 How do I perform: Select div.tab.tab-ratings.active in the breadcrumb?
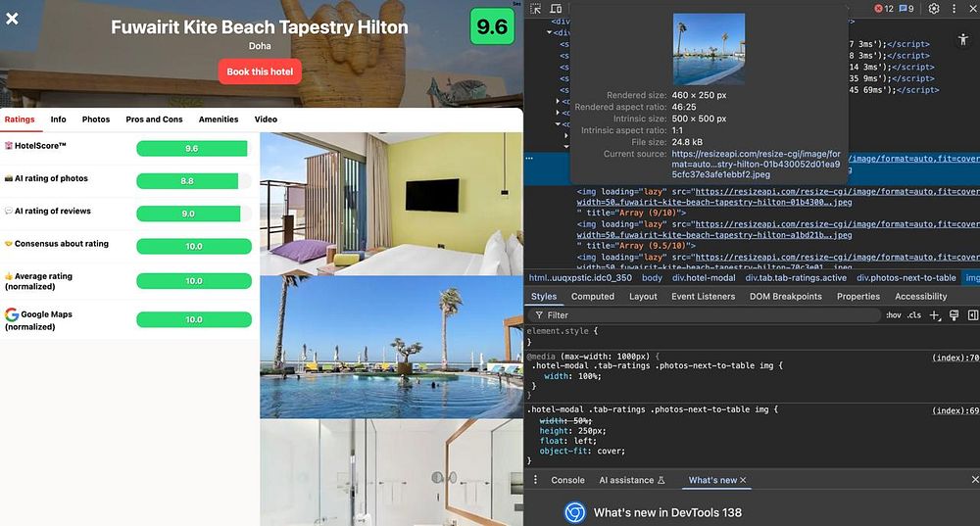796,278
